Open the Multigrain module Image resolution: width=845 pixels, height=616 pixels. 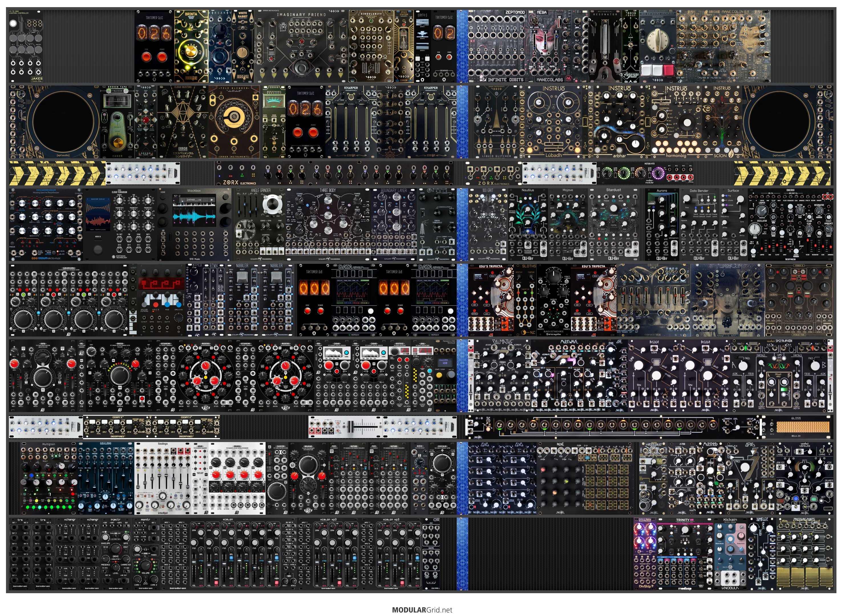tap(49, 478)
